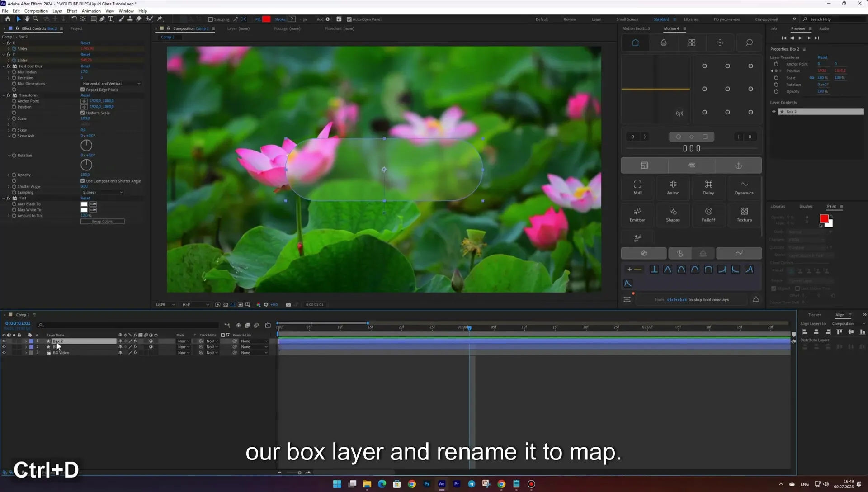Reset the Fast Box Blur effect
This screenshot has height=492, width=868.
pos(85,66)
